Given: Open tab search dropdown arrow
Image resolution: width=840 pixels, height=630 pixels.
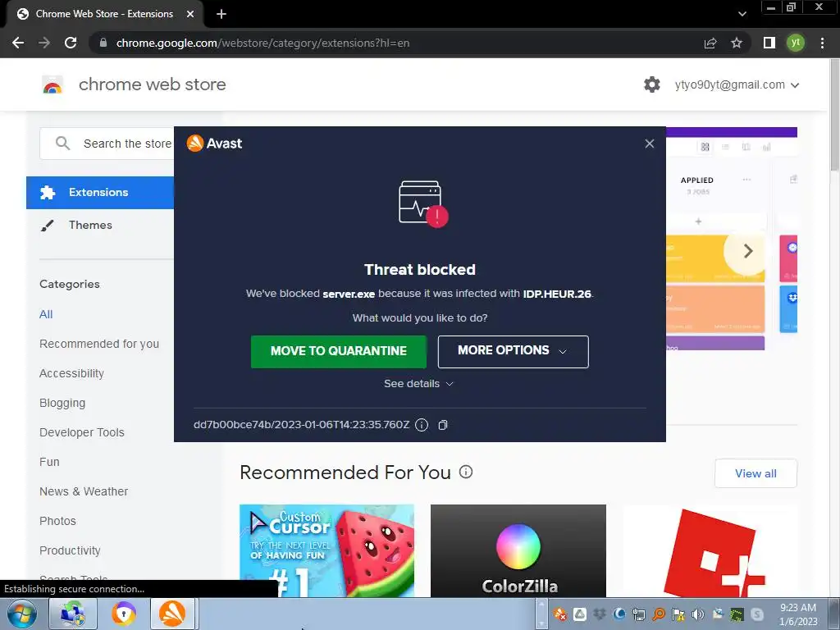Looking at the screenshot, I should click(x=742, y=14).
